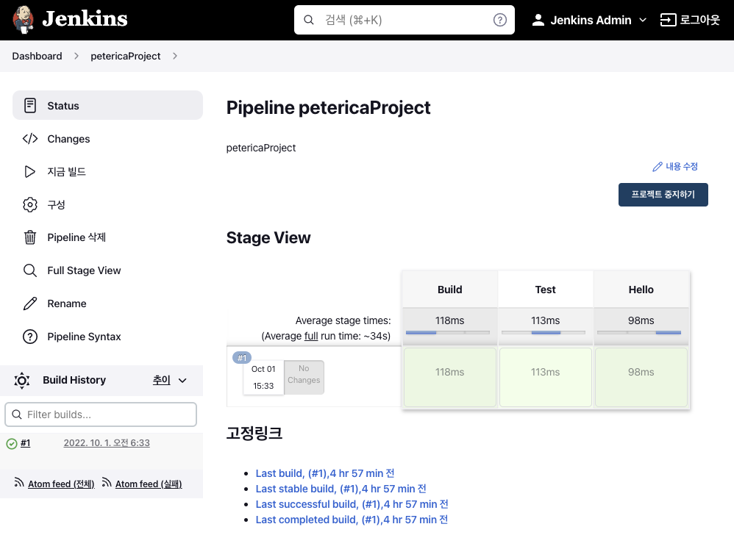The image size is (734, 560).
Task: Click the Changes code brackets icon
Action: tap(30, 138)
